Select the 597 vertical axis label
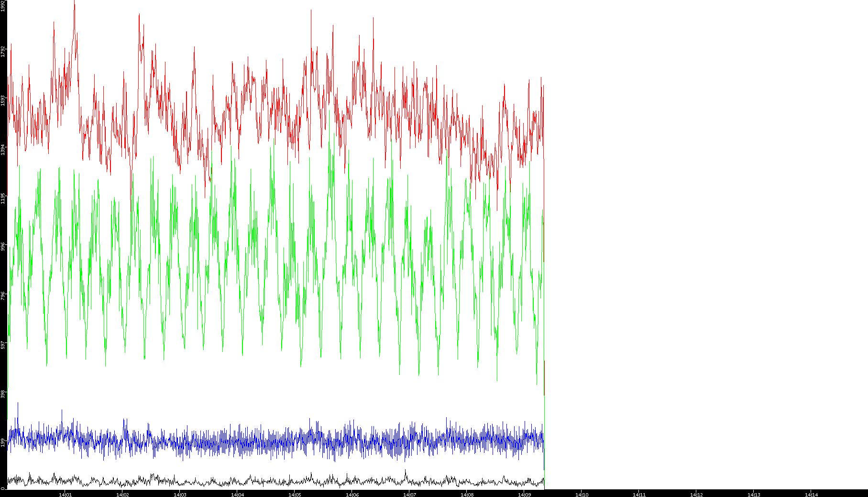This screenshot has height=497, width=868. (3, 344)
